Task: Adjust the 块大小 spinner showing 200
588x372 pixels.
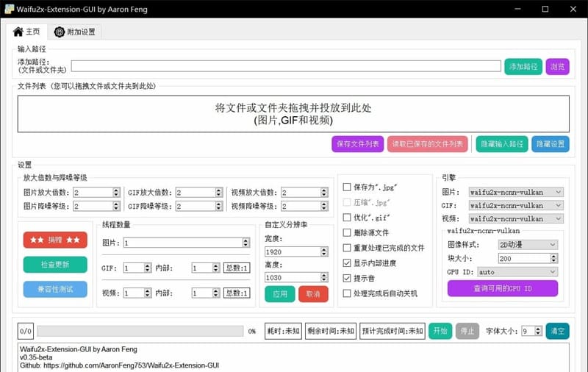Action: 528,258
